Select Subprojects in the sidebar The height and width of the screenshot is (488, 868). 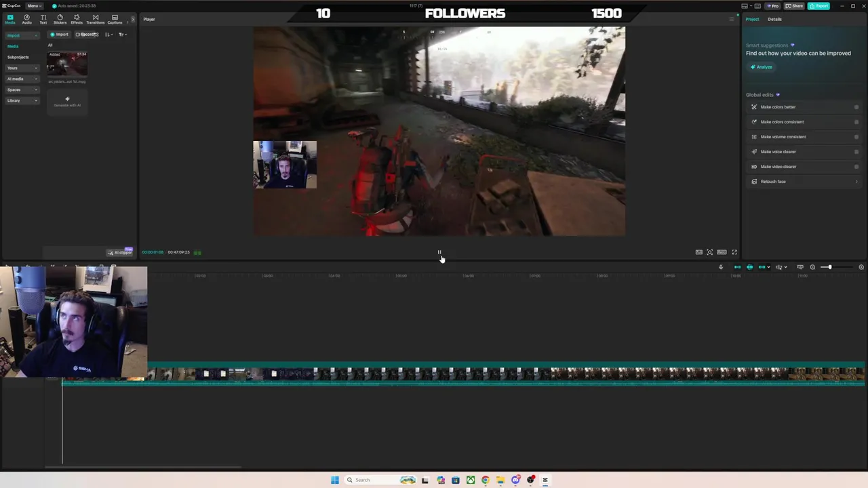pyautogui.click(x=18, y=57)
